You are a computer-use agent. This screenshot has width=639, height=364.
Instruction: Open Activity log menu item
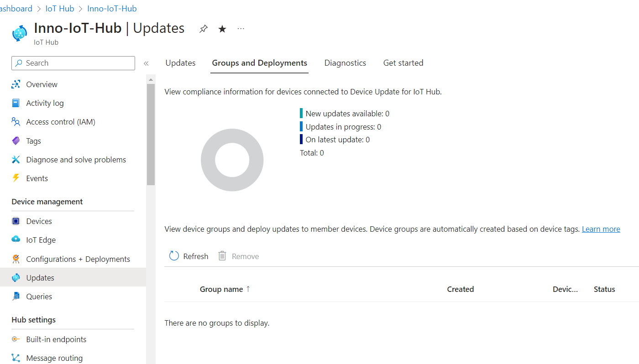point(45,103)
